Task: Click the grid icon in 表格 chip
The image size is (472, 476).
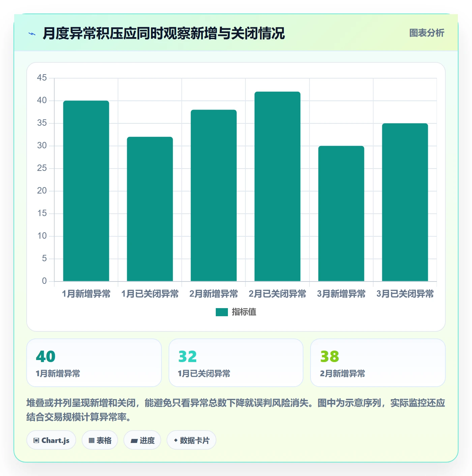Action: (x=91, y=441)
